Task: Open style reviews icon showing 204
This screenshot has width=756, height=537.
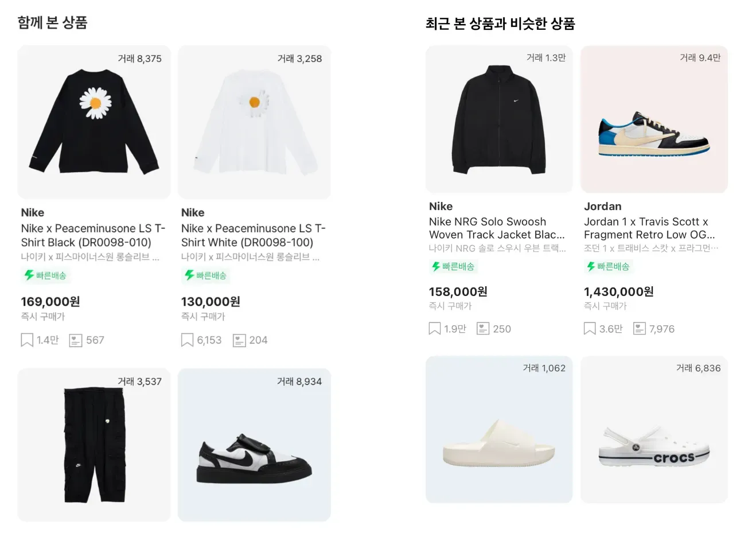Action: [239, 340]
